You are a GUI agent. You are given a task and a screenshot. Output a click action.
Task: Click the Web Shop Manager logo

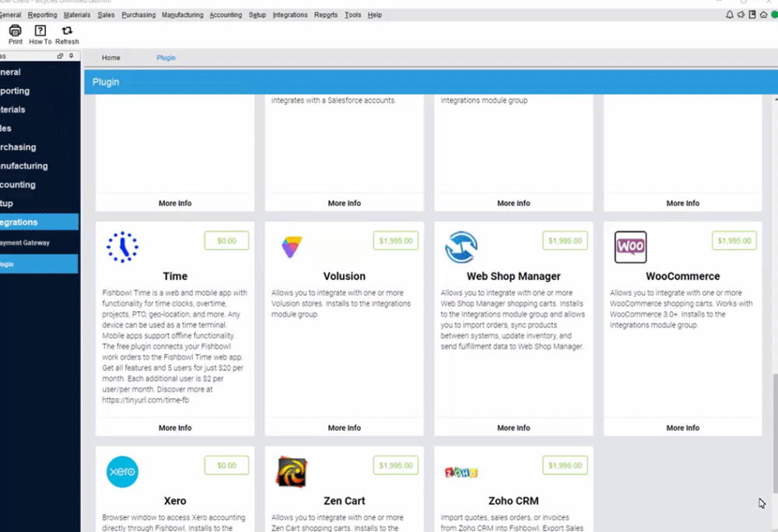(461, 247)
